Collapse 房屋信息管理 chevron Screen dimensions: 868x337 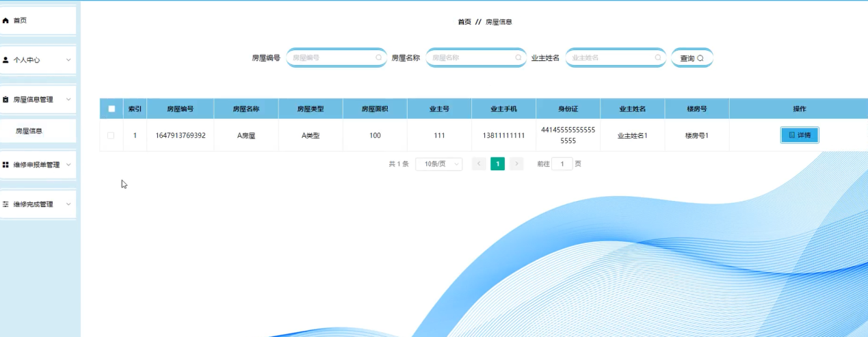pyautogui.click(x=68, y=100)
